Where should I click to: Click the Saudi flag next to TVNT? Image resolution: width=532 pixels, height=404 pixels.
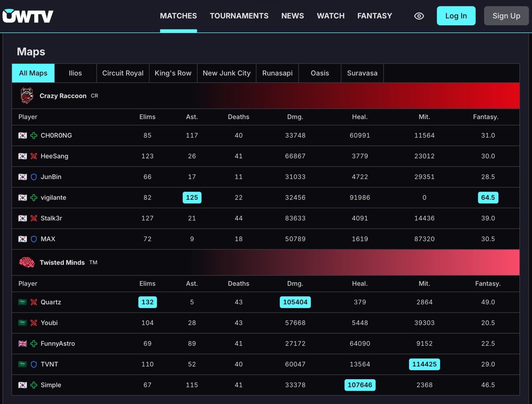22,364
